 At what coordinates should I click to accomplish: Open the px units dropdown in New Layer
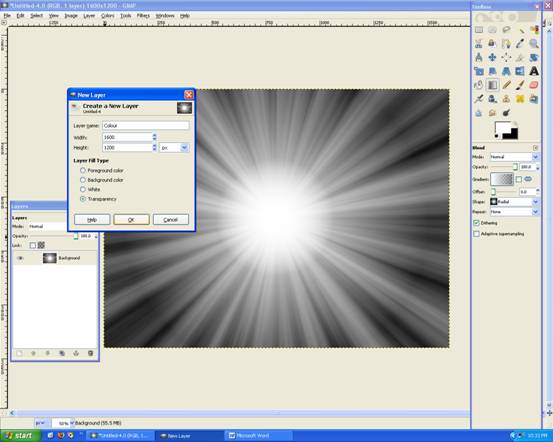click(x=175, y=148)
